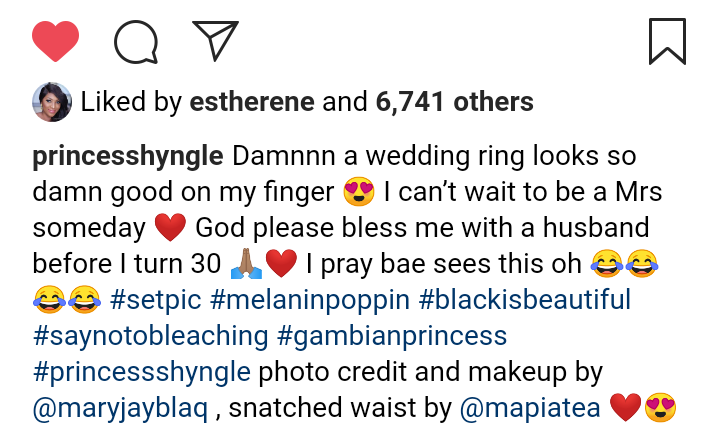Screen dimensions: 720x443
Task: Tap the heart-eyes emoji after "finger"
Action: [359, 193]
